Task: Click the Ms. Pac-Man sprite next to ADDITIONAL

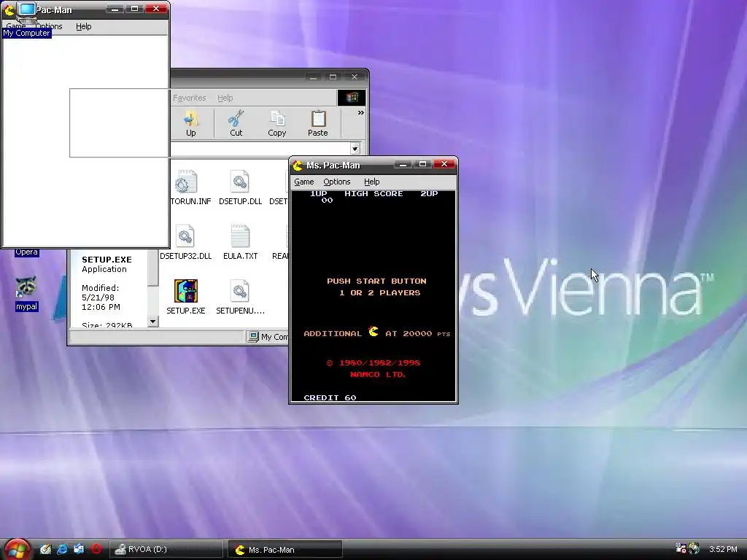Action: [373, 332]
